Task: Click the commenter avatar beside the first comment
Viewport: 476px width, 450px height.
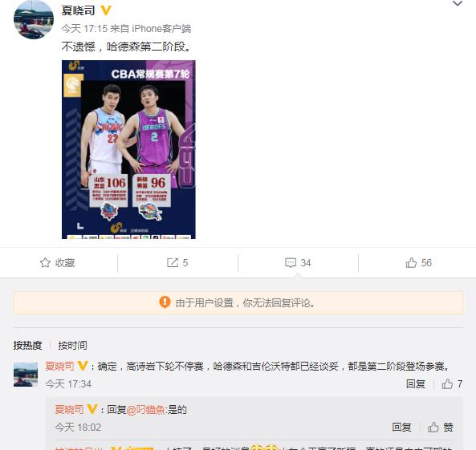Action: [x=26, y=375]
